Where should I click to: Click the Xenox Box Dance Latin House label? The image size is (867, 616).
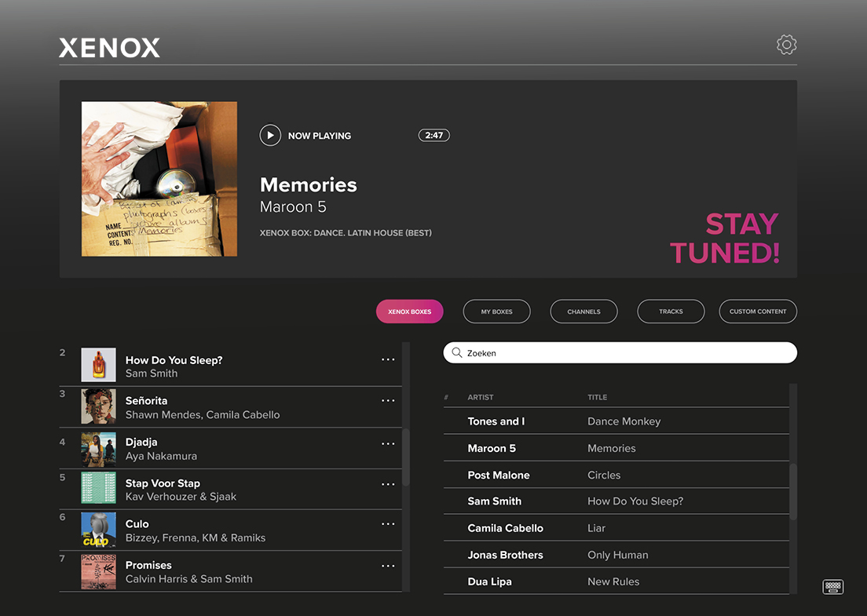(x=346, y=233)
